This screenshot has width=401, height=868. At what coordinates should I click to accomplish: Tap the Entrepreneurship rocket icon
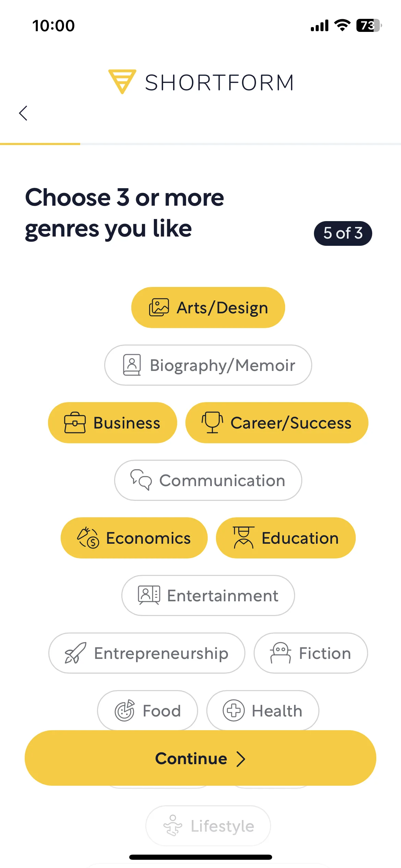coord(75,653)
